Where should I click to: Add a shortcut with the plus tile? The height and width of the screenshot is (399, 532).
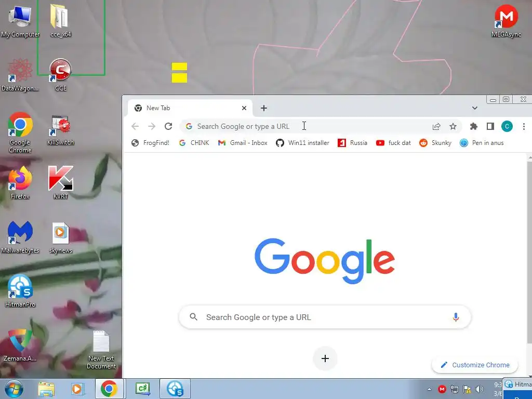pos(325,358)
